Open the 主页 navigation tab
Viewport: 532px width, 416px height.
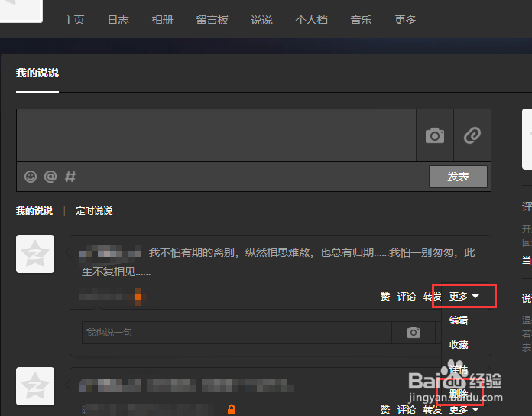73,20
